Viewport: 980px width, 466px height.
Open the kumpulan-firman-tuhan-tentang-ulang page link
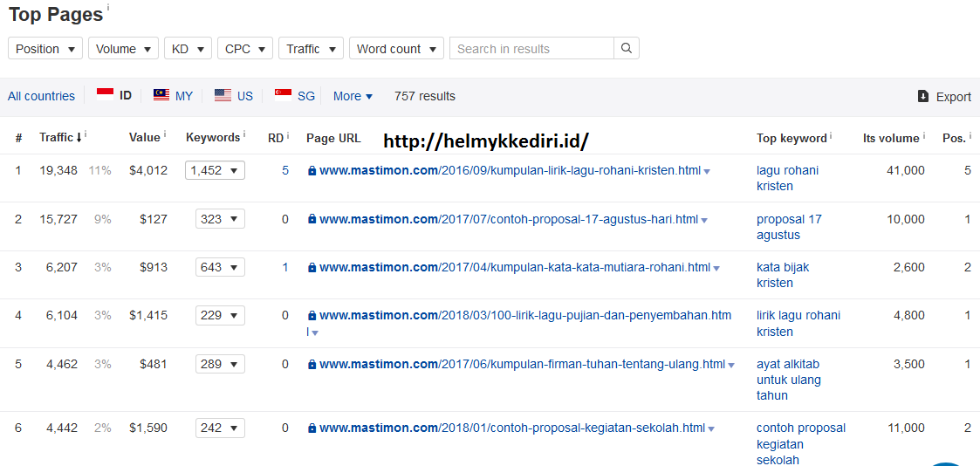point(523,365)
